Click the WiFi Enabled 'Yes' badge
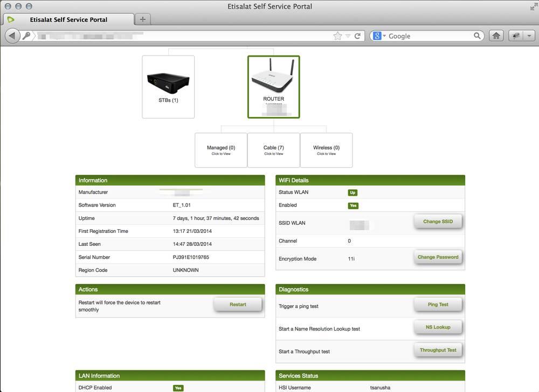539x392 pixels. tap(353, 205)
